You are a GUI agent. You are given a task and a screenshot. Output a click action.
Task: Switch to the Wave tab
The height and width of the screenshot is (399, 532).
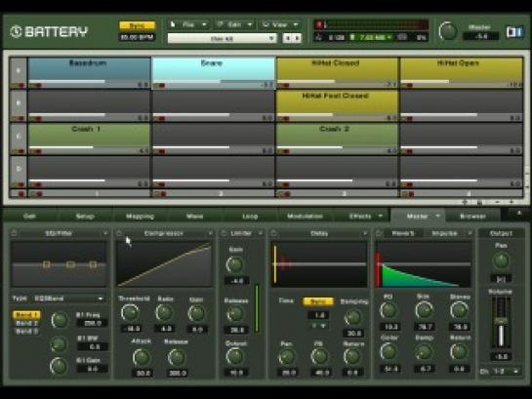pyautogui.click(x=195, y=216)
